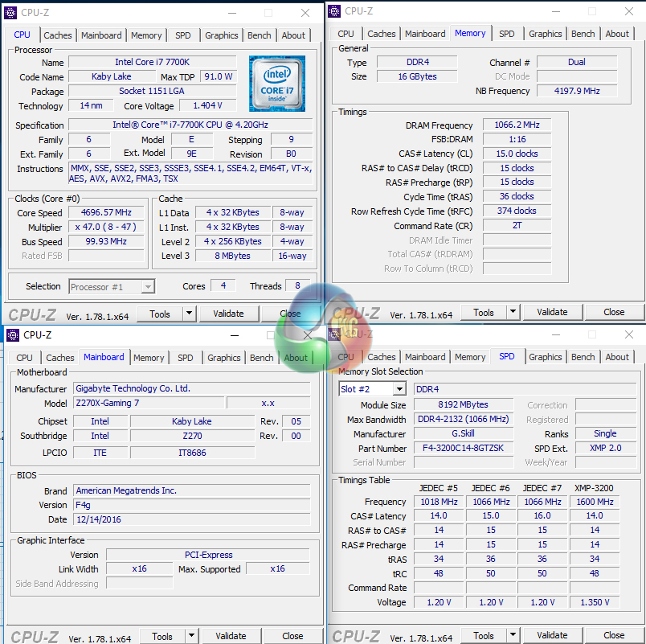Click the Tools button in the Mainboard window
Viewport: 646px width, 644px height.
click(161, 636)
